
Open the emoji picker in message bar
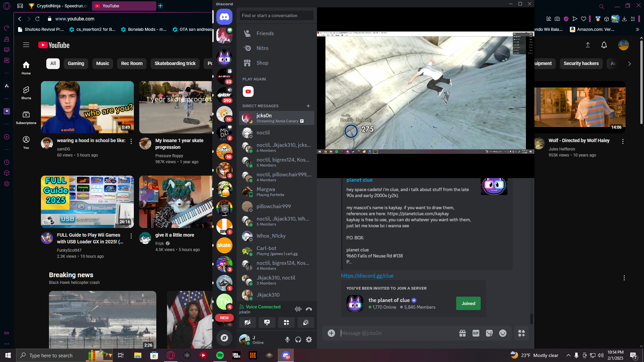point(502,333)
